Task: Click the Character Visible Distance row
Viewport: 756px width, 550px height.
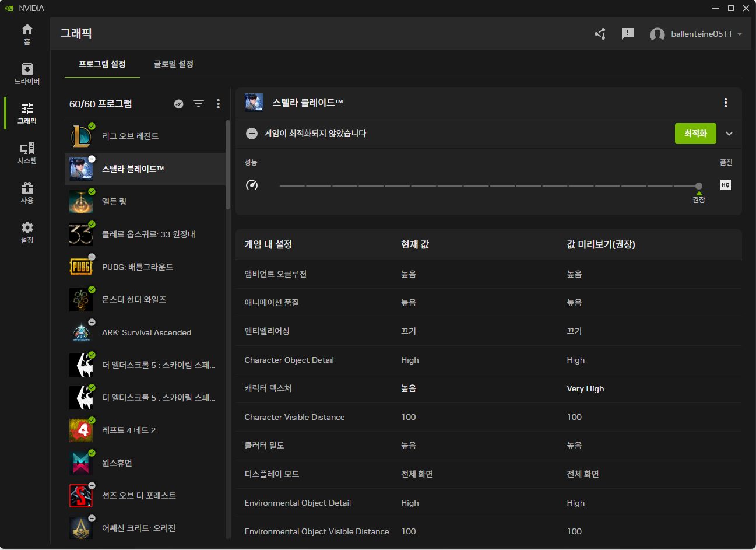Action: point(488,417)
